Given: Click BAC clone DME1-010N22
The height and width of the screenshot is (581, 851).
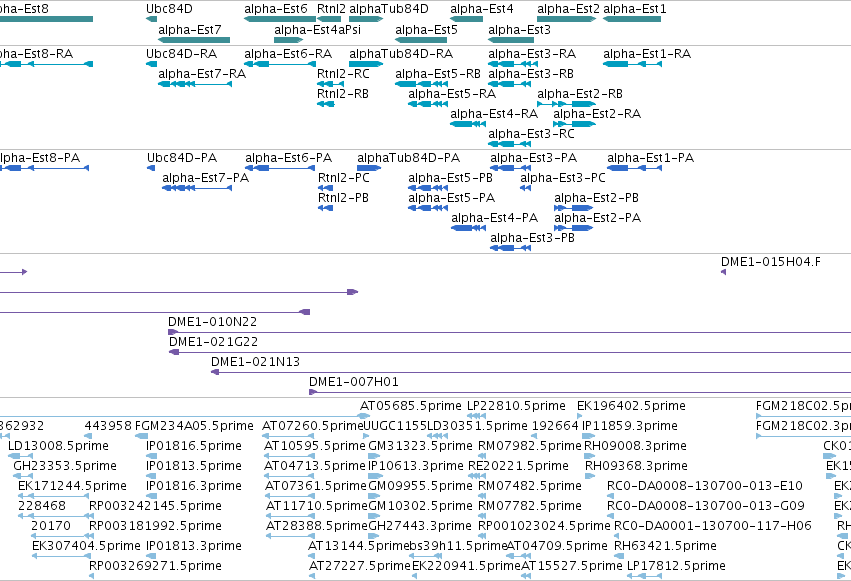Looking at the screenshot, I should (x=212, y=322).
